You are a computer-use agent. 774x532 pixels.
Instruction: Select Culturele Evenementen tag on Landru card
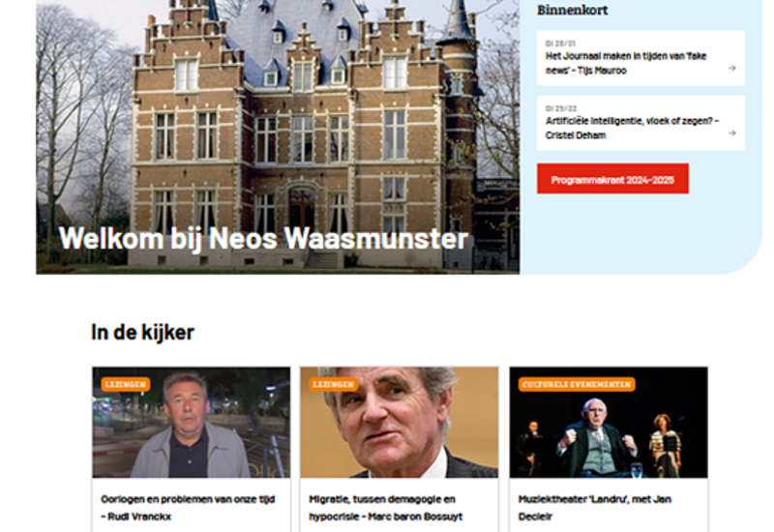click(577, 384)
